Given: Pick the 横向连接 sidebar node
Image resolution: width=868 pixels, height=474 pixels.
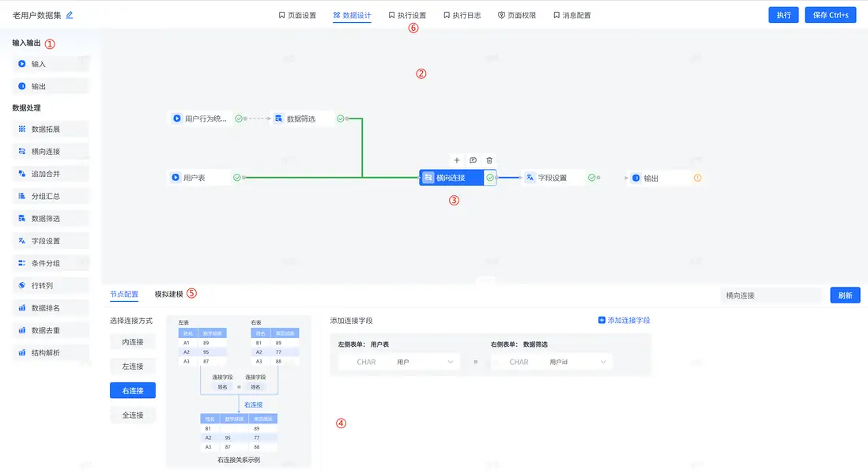Looking at the screenshot, I should [51, 152].
